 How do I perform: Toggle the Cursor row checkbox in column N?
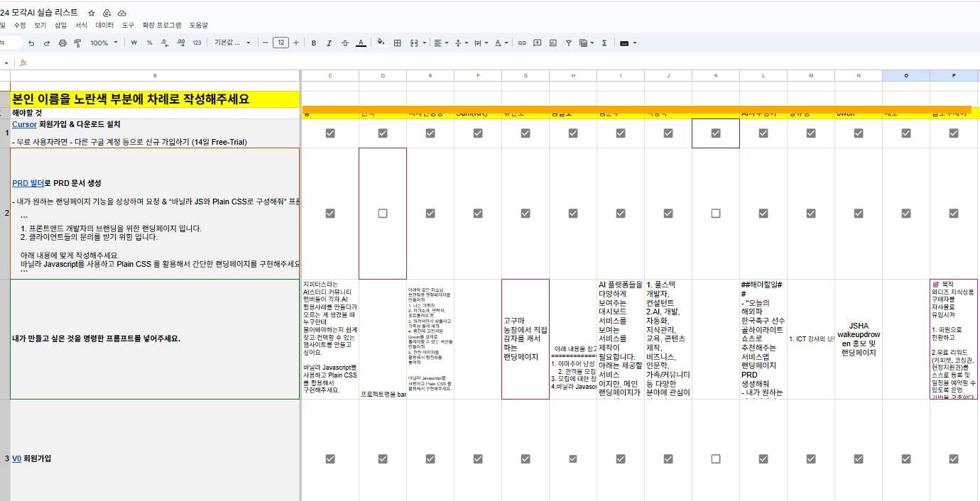[859, 133]
